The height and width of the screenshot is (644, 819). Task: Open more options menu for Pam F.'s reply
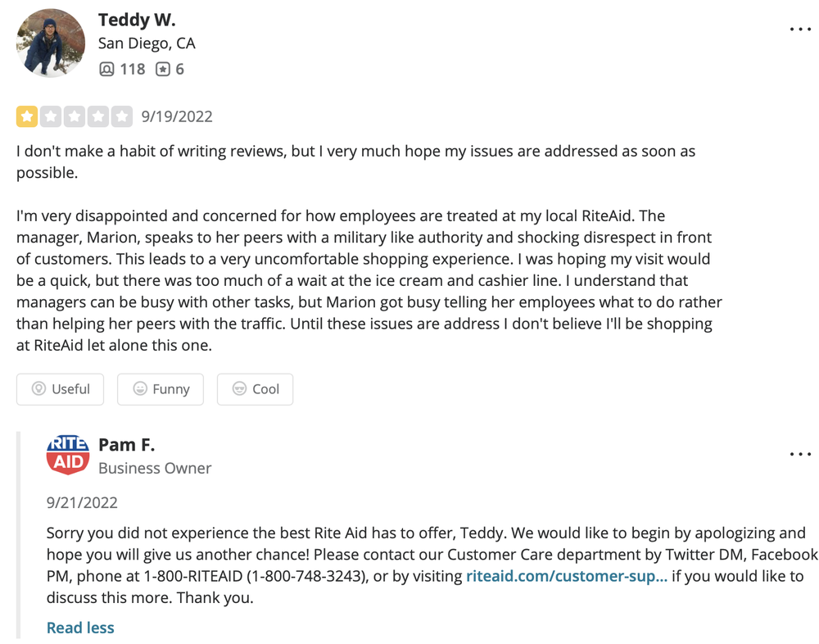tap(799, 454)
